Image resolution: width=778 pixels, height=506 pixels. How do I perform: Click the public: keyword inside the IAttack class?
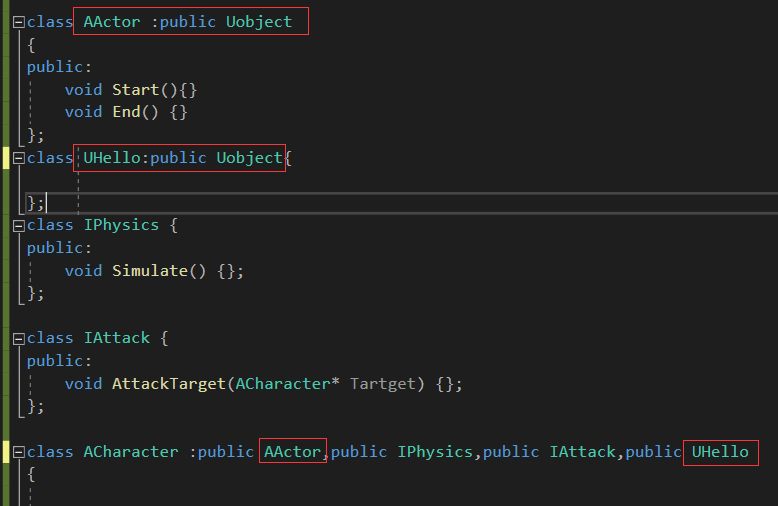point(60,361)
